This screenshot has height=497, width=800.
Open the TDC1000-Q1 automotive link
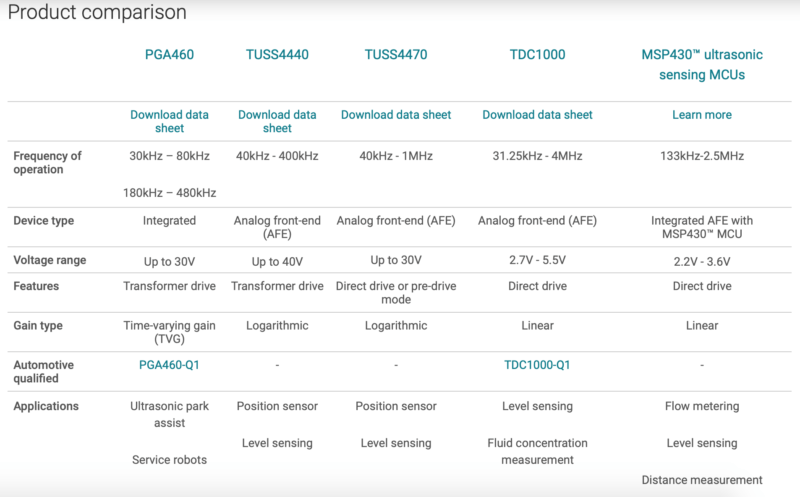tap(537, 365)
